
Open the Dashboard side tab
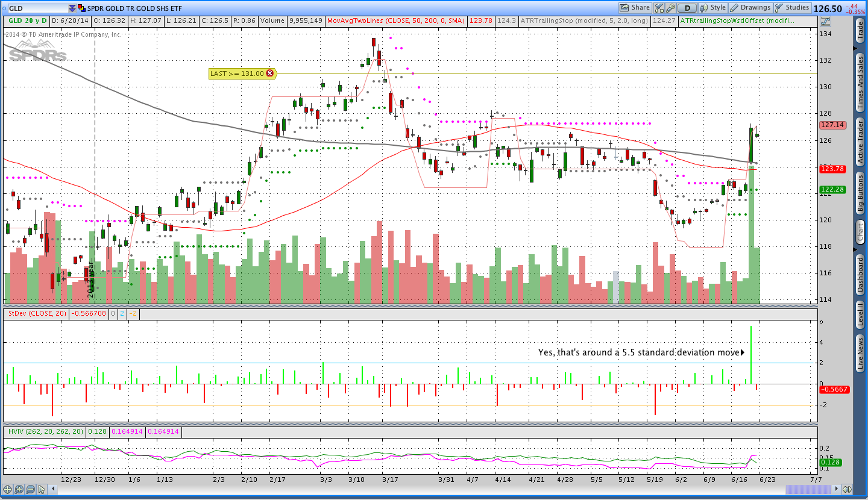tap(860, 275)
